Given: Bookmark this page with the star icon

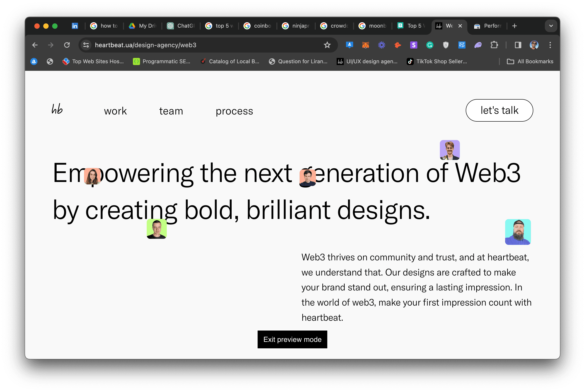Looking at the screenshot, I should click(x=327, y=45).
